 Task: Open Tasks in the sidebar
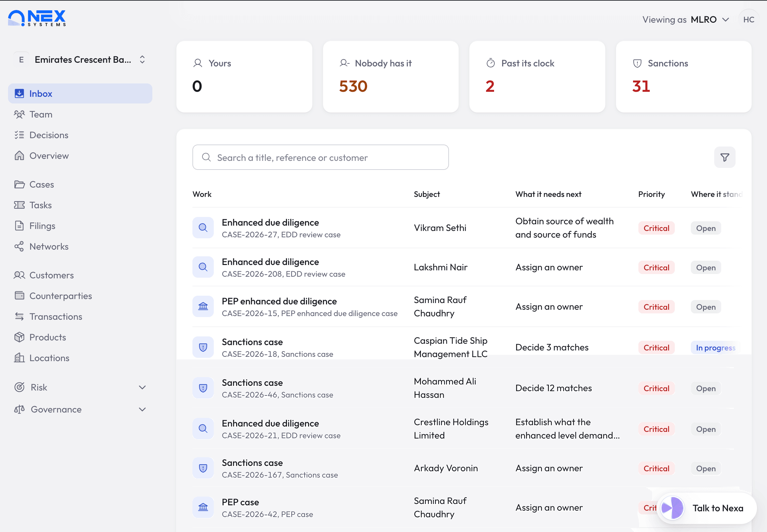pyautogui.click(x=80, y=205)
